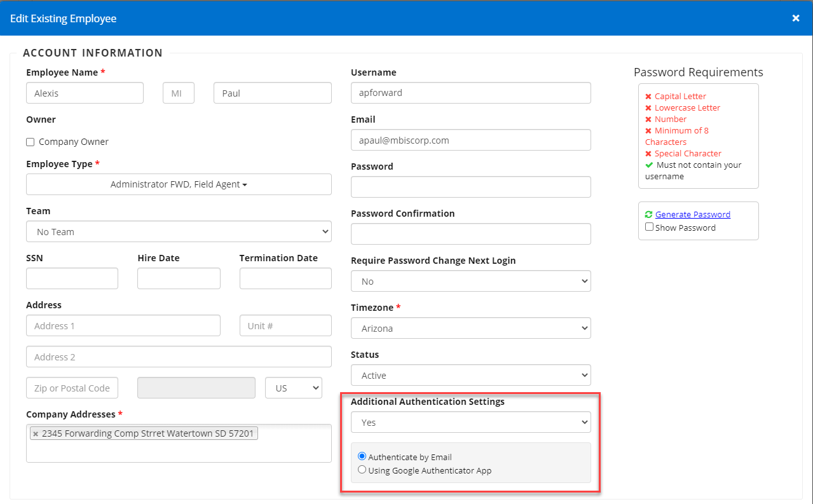Click the Unit # field

(x=285, y=325)
